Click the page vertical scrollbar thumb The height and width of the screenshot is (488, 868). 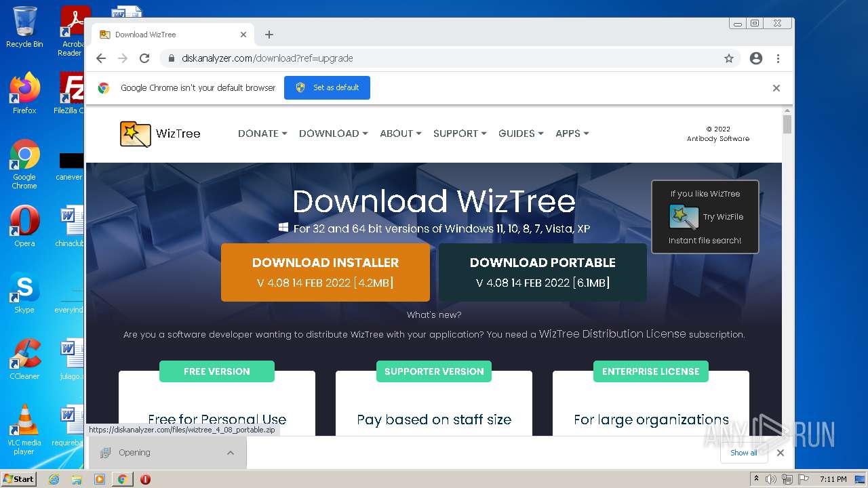[x=787, y=124]
